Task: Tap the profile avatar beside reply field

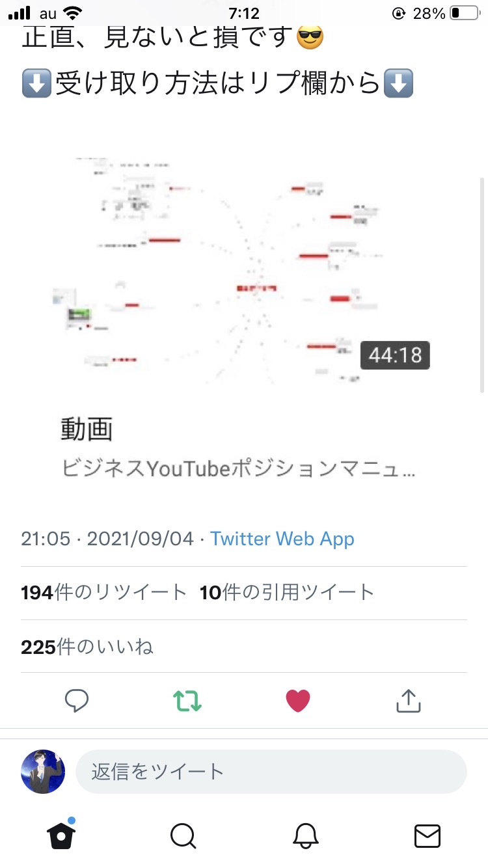Action: click(43, 772)
